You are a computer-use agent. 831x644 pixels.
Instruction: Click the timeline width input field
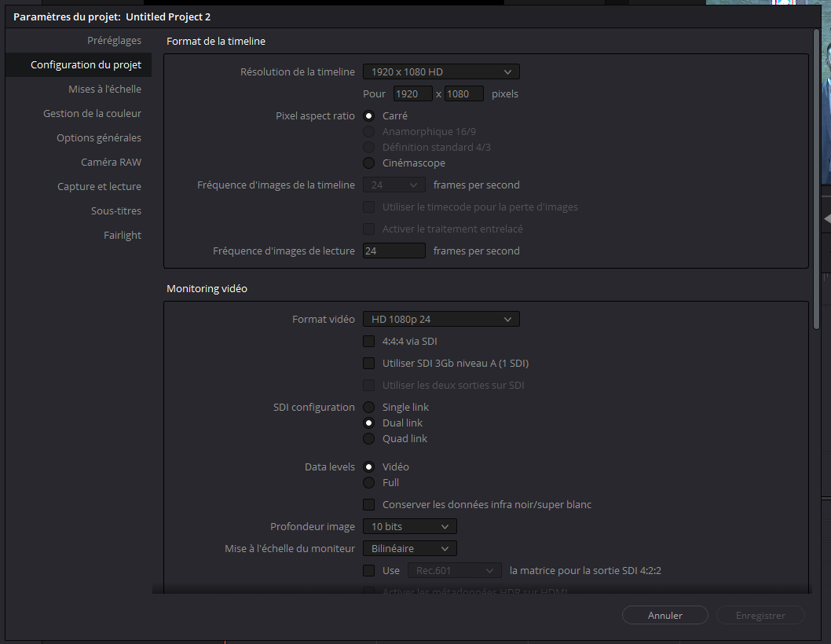click(x=412, y=94)
